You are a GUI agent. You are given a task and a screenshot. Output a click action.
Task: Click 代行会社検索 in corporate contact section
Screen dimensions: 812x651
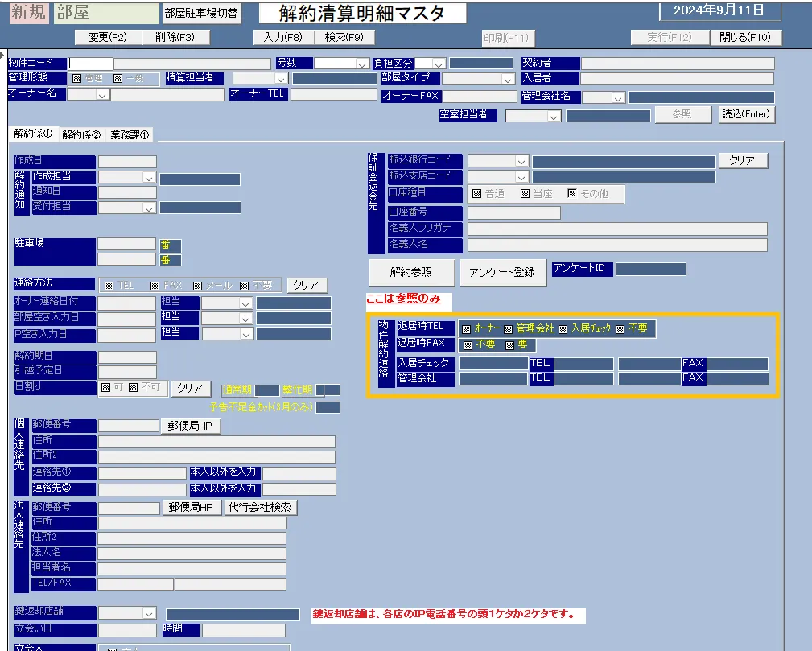[260, 507]
